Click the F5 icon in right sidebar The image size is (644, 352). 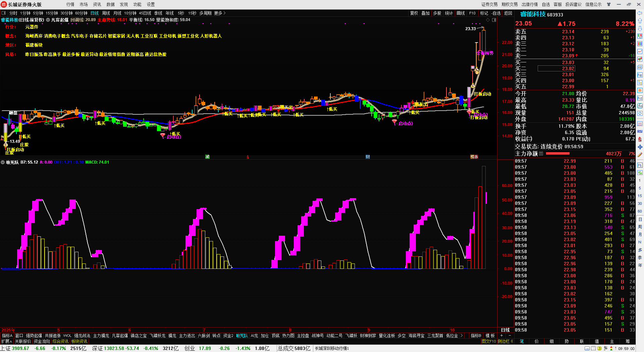click(x=640, y=165)
